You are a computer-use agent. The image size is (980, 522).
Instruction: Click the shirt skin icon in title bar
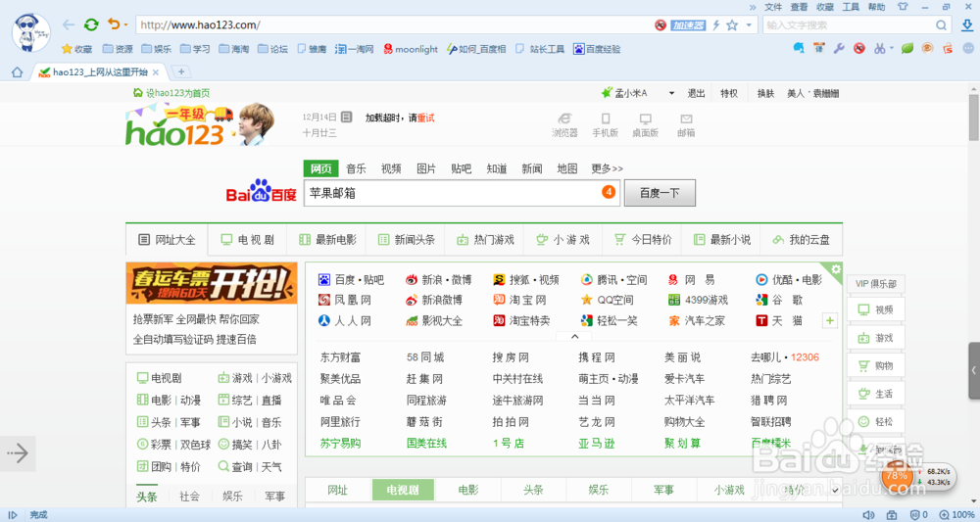point(902,7)
